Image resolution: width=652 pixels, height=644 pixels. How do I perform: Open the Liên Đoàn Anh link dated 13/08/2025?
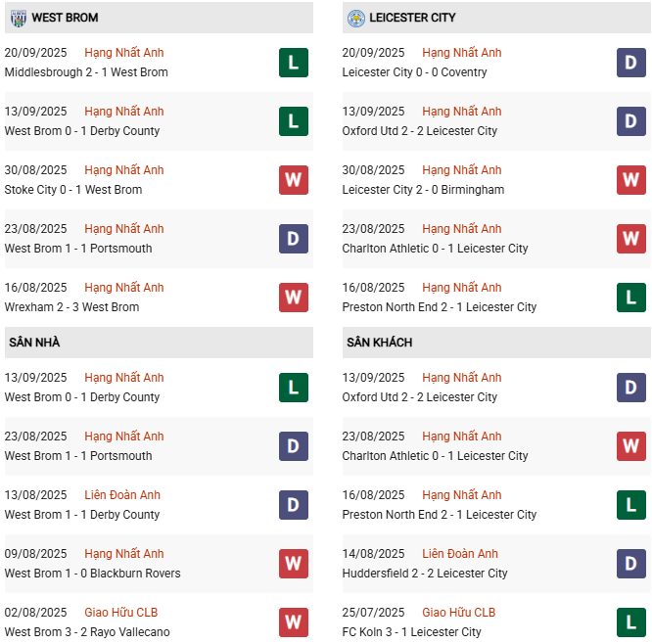pos(122,495)
